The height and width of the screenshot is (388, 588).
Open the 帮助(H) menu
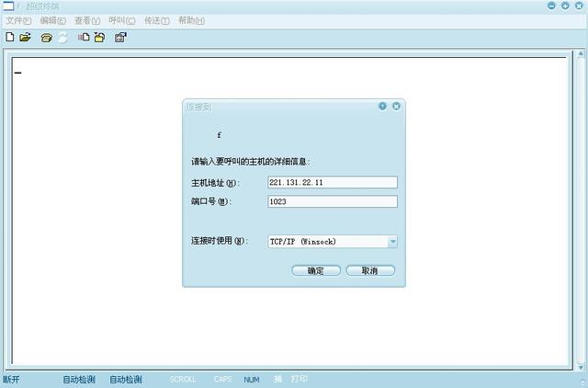pyautogui.click(x=191, y=20)
